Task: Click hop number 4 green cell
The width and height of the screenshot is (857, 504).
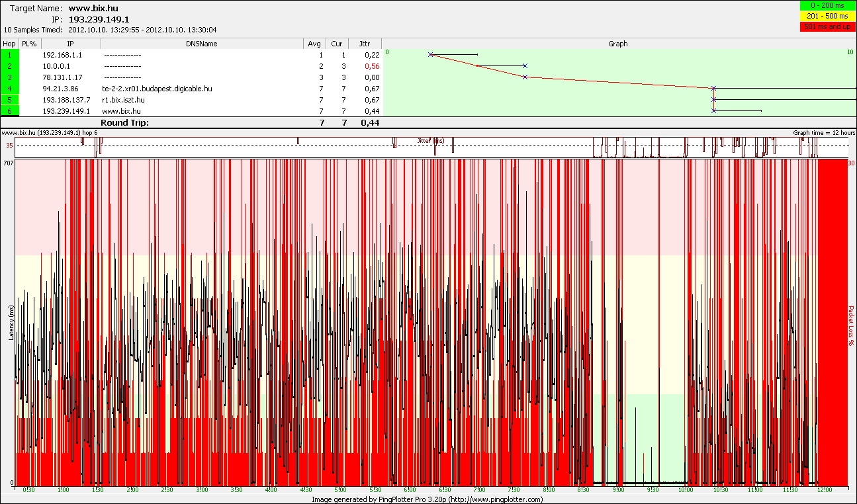Action: (x=9, y=89)
